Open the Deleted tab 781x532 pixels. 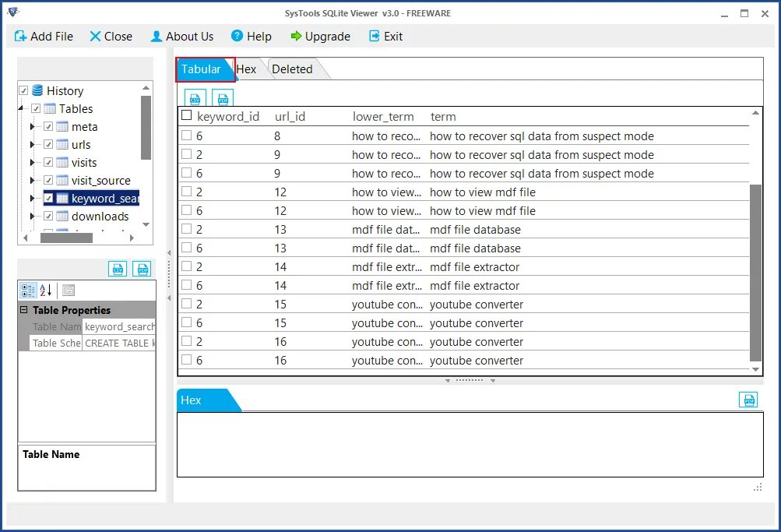(292, 69)
